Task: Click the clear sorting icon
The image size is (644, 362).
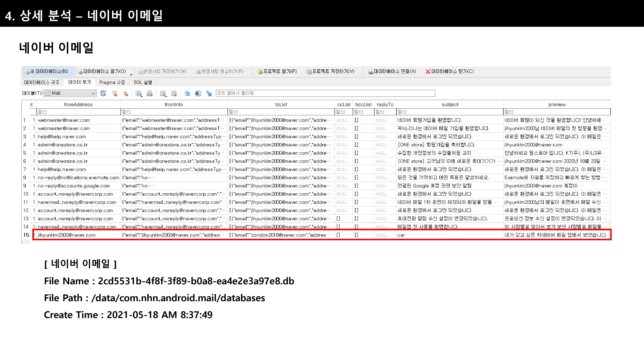Action: (126, 93)
